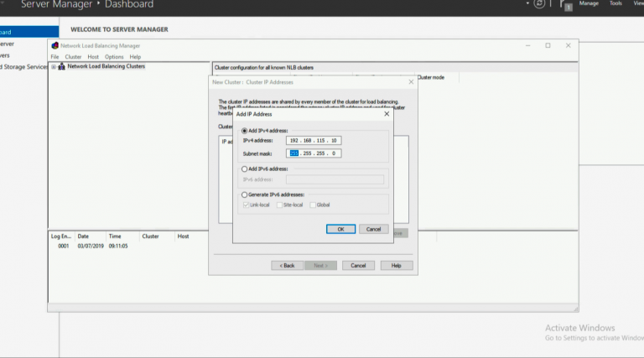Select Add IPv4 address radio button
Screen dimensions: 644x358
point(244,131)
